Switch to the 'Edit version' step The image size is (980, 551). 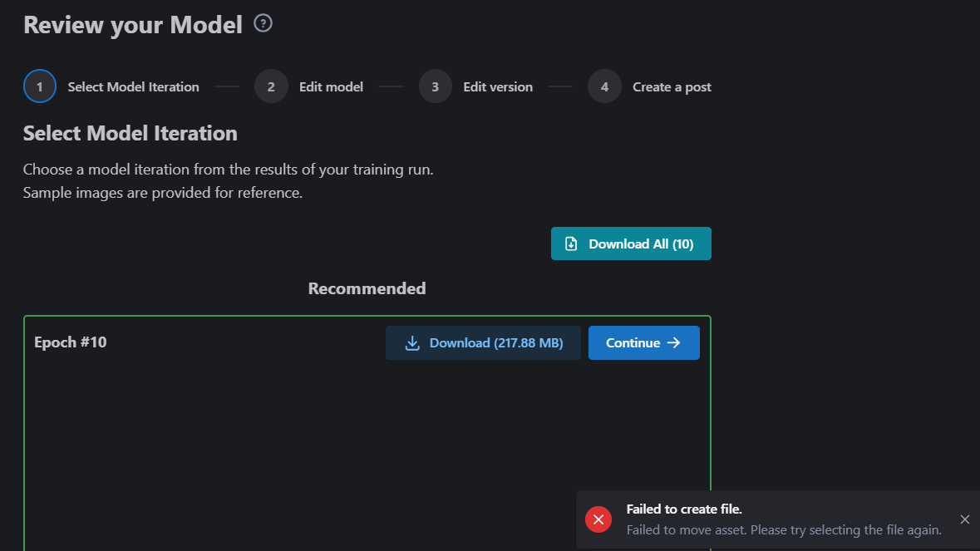(498, 86)
